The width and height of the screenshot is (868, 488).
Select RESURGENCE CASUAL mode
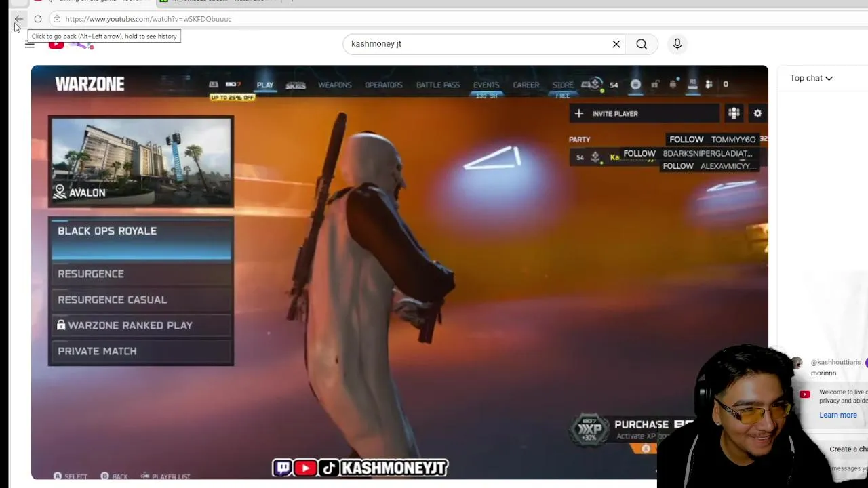pos(141,300)
